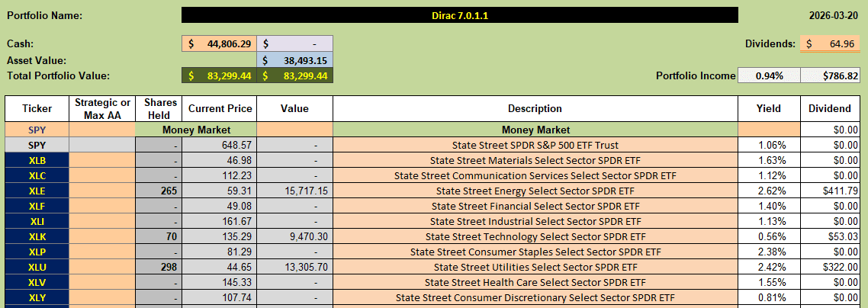Click the Ticker column header
Screen dimensions: 868x308
pyautogui.click(x=37, y=109)
